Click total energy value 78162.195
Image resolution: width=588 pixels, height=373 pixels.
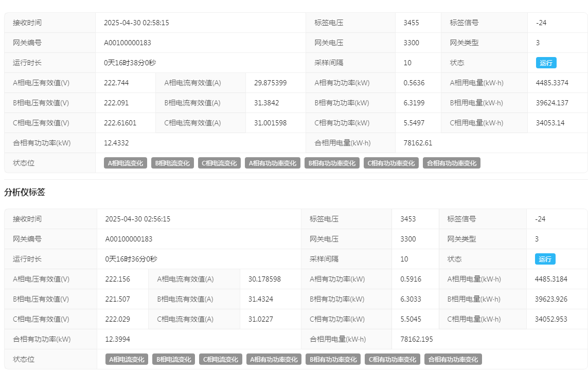[x=416, y=339]
